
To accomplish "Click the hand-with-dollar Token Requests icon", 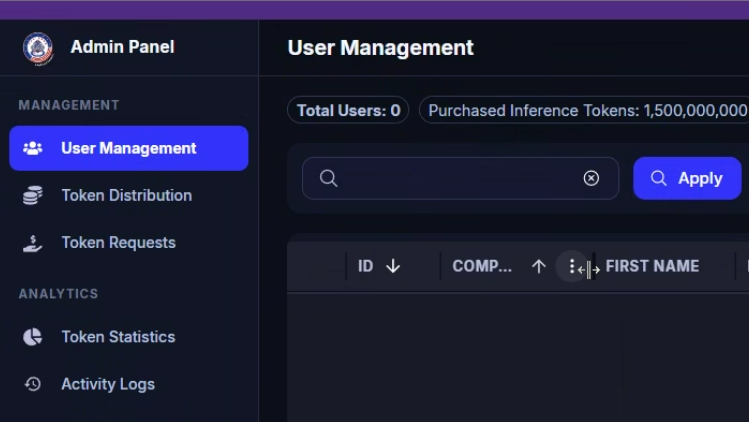I will click(33, 243).
